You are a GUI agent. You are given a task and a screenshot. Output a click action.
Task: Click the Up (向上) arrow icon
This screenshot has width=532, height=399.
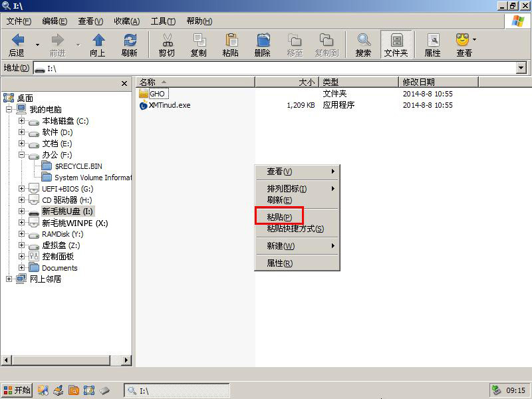(x=98, y=40)
